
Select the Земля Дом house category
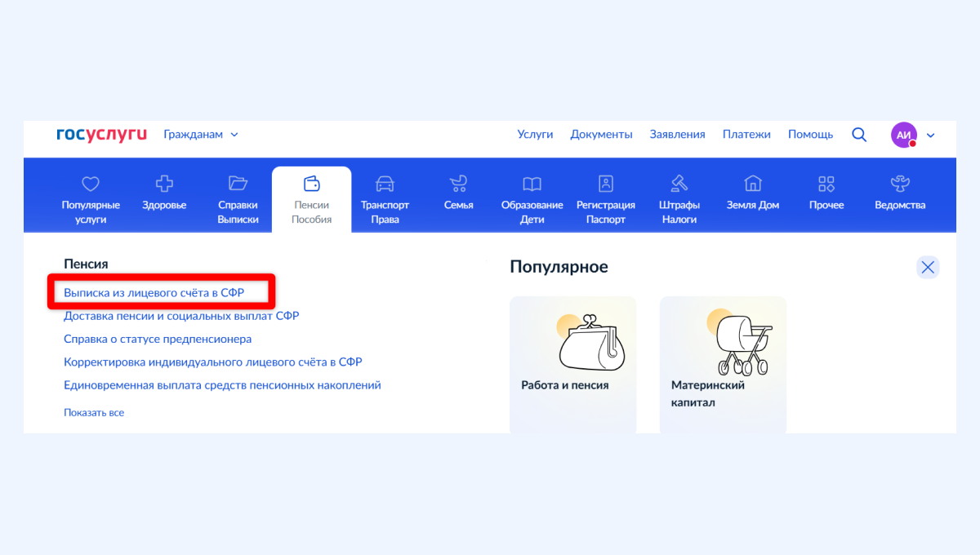pyautogui.click(x=753, y=194)
